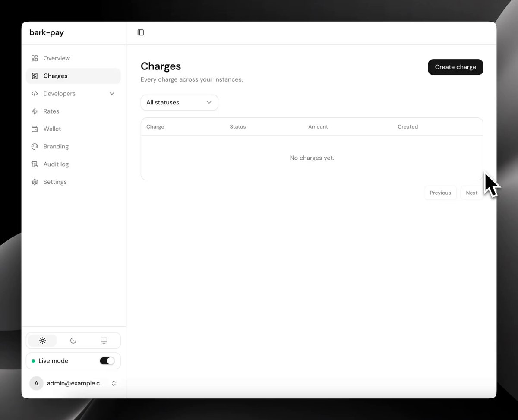Toggle the Live mode switch
The height and width of the screenshot is (420, 518).
click(107, 361)
